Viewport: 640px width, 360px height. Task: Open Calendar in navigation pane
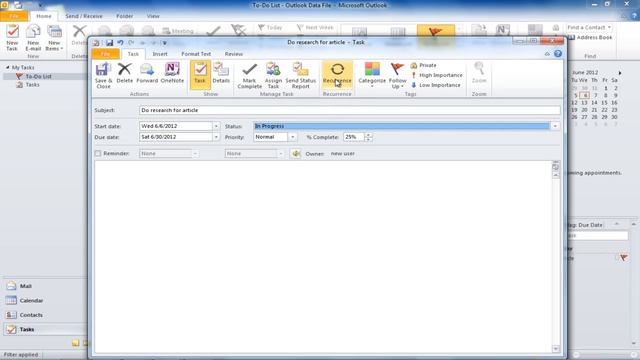[44, 301]
